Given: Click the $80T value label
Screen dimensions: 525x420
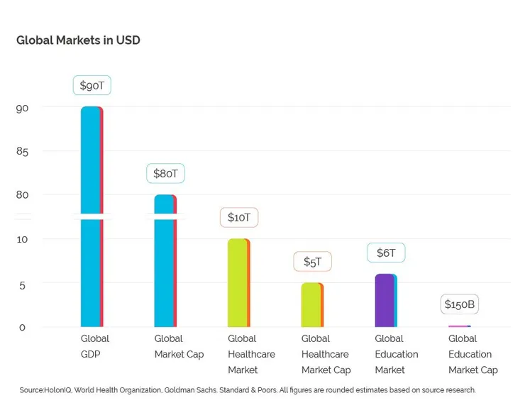Looking at the screenshot, I should (165, 173).
